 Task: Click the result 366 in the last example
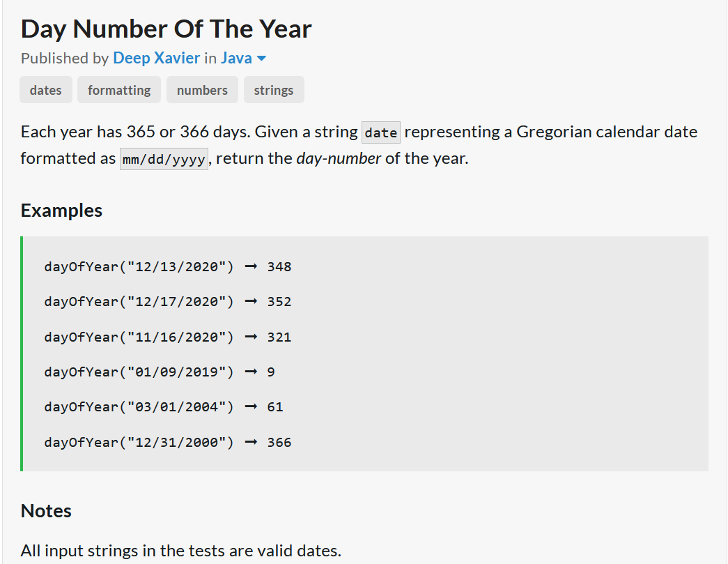279,442
